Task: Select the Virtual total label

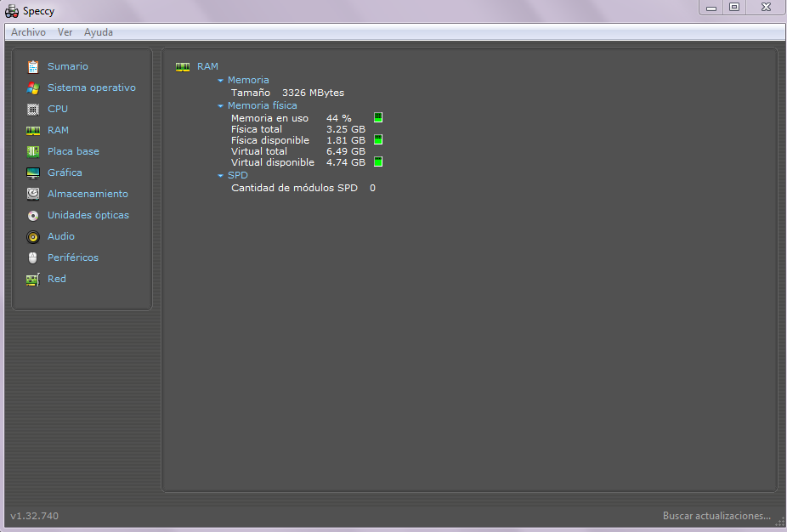Action: coord(259,151)
